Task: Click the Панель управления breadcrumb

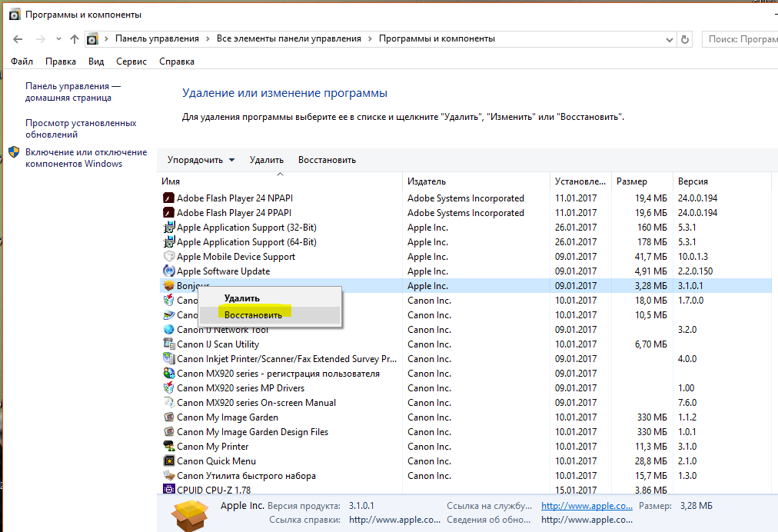Action: pos(158,38)
